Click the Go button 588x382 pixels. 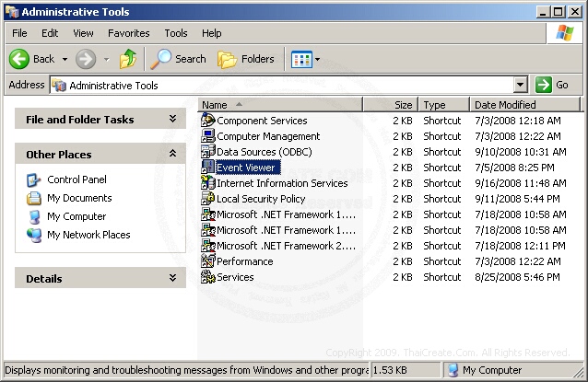pos(552,85)
